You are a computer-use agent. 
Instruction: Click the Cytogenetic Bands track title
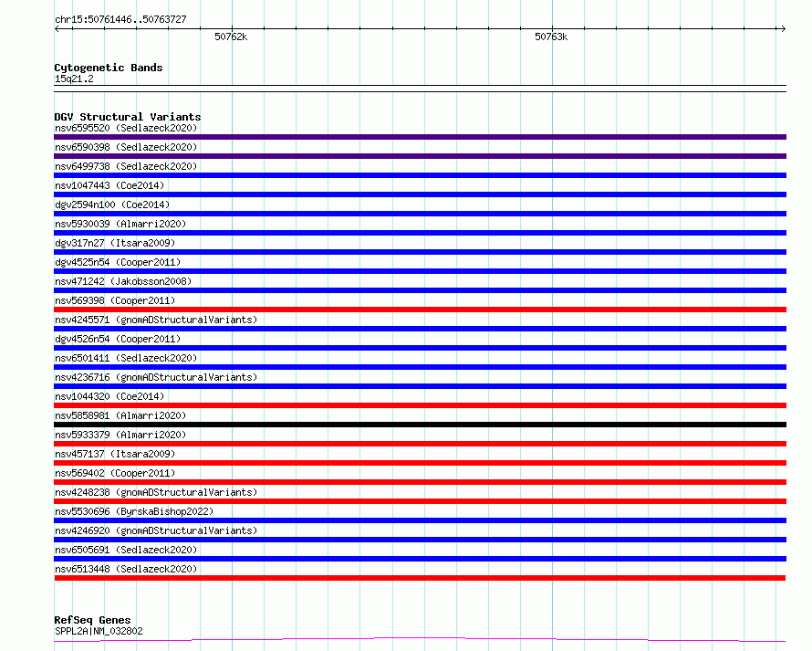click(x=109, y=68)
